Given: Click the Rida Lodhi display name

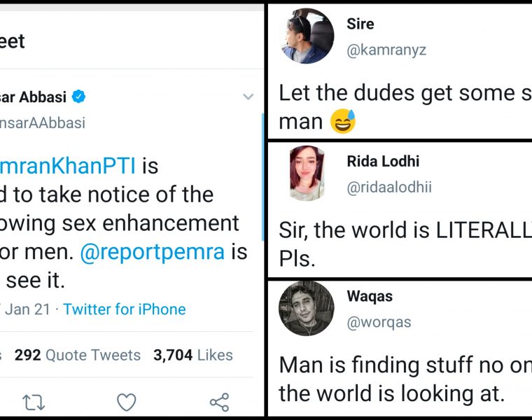Looking at the screenshot, I should 382,162.
